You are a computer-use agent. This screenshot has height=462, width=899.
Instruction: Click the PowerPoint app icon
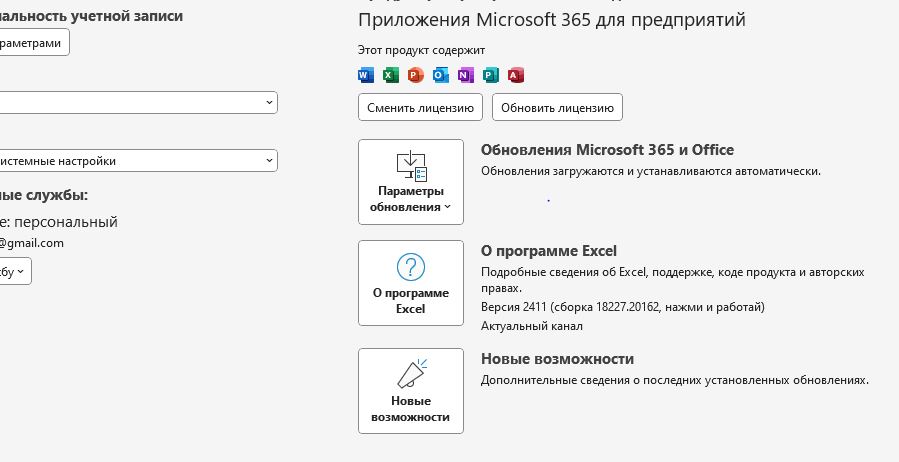416,75
